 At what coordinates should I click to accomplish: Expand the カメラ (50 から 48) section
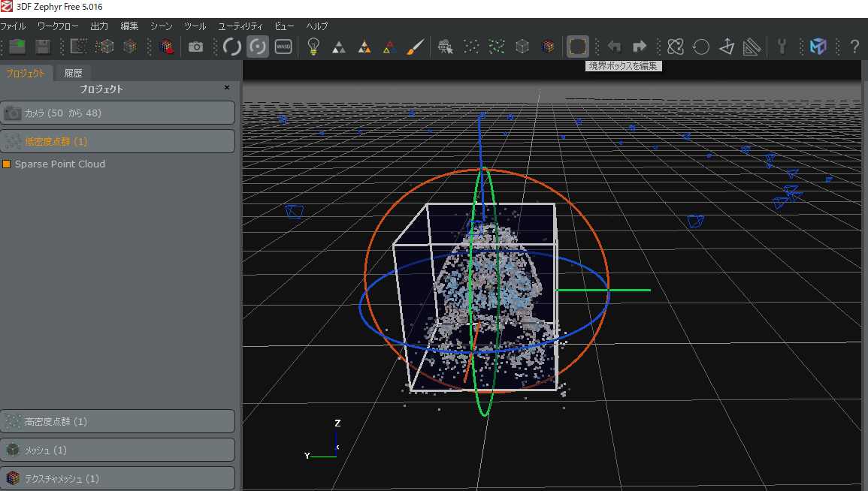click(x=117, y=113)
